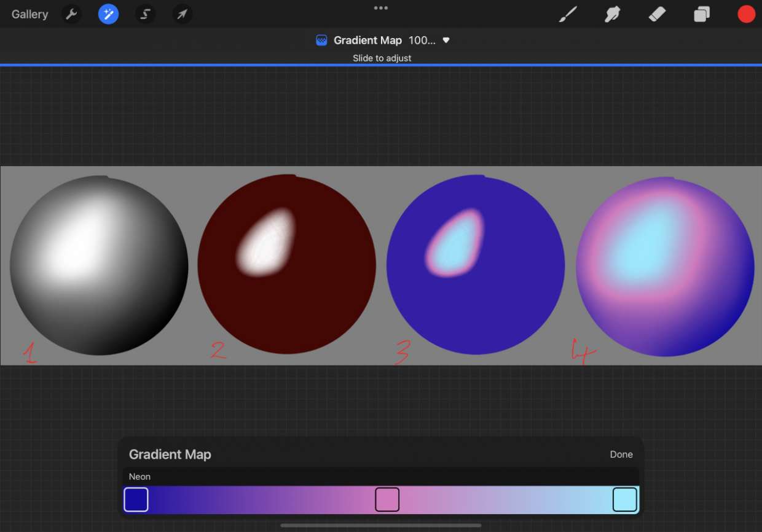Screen dimensions: 762x532
Task: Choose the Smudge tool
Action: pos(612,14)
